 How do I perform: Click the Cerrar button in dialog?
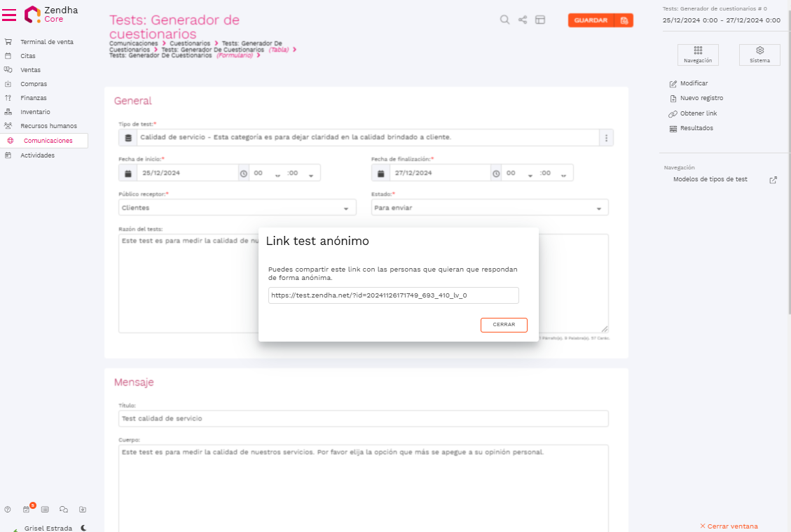(504, 325)
